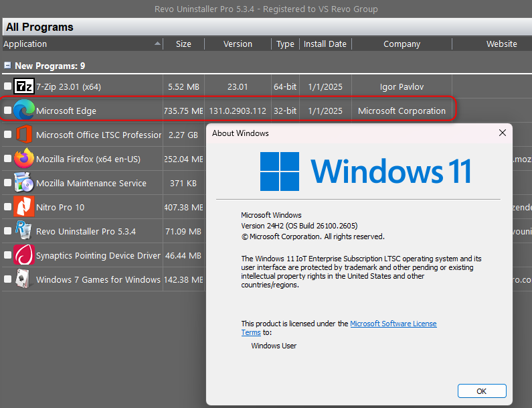Click the Mozilla Maintenance Service icon
Viewport: 532px width, 408px height.
coord(23,182)
